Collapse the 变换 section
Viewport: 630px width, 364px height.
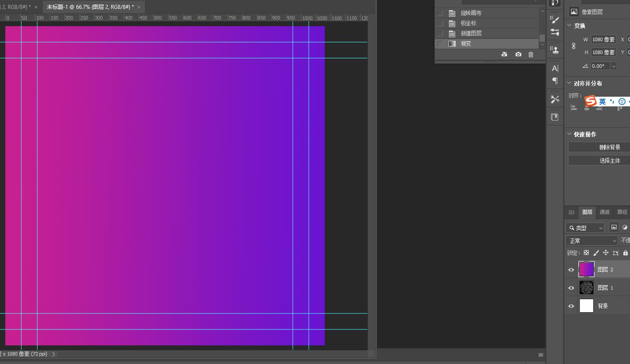pyautogui.click(x=570, y=25)
